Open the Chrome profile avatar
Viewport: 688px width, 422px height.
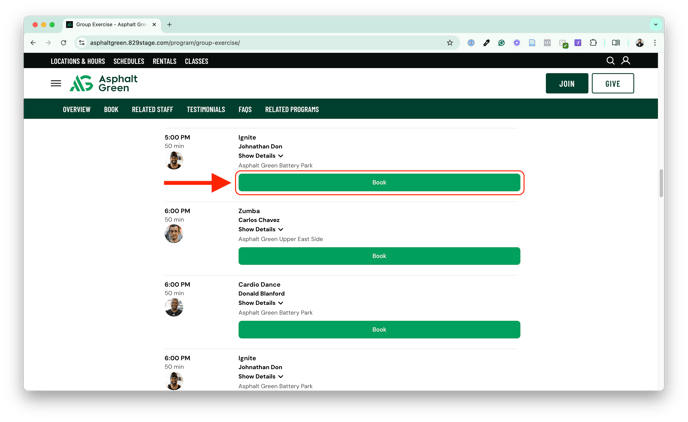click(x=640, y=43)
